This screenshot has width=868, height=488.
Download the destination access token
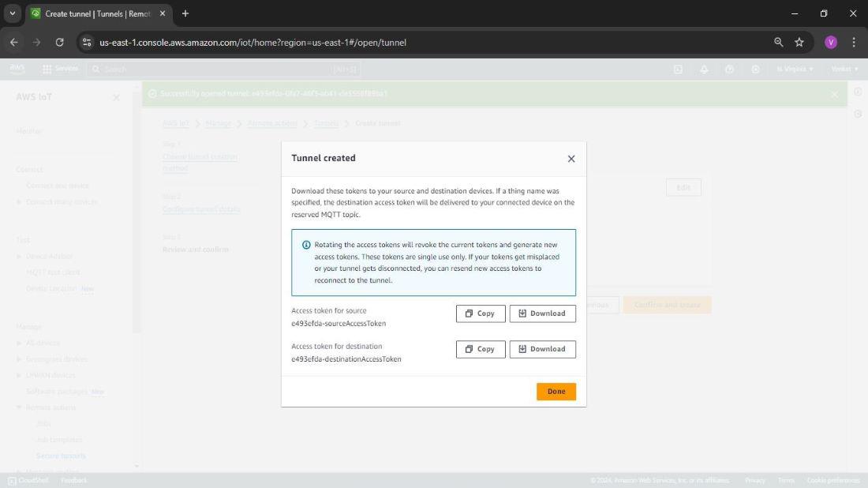(x=543, y=349)
